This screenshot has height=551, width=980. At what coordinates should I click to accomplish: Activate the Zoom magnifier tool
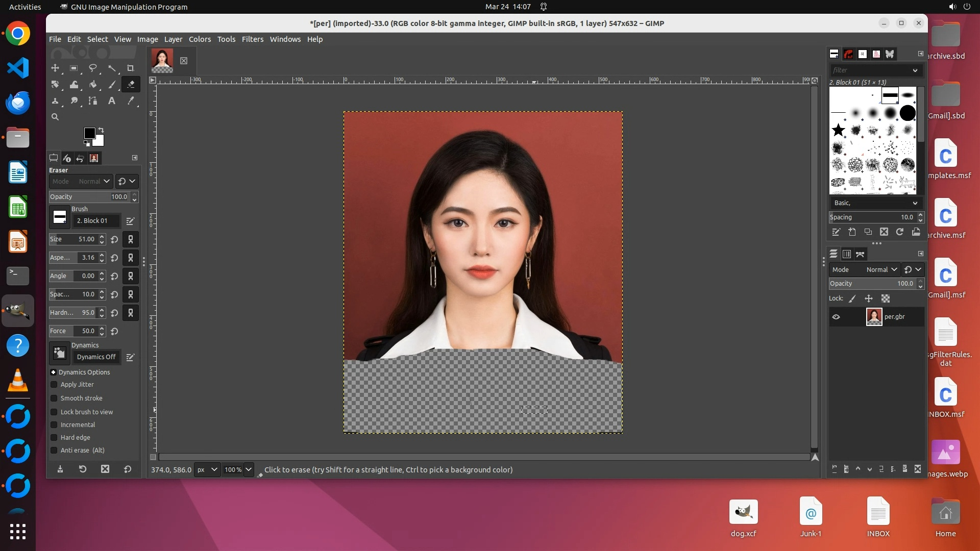(55, 117)
